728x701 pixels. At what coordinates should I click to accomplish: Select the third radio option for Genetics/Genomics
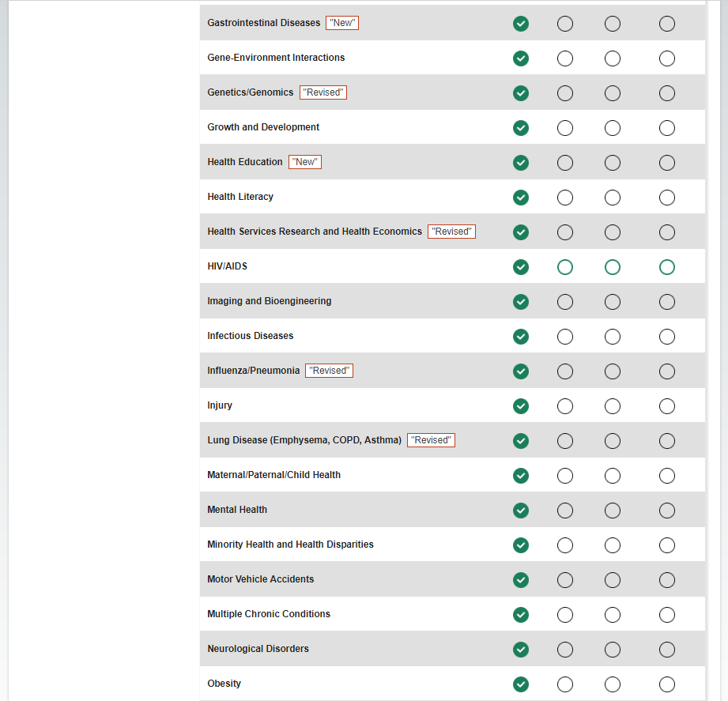(x=613, y=93)
